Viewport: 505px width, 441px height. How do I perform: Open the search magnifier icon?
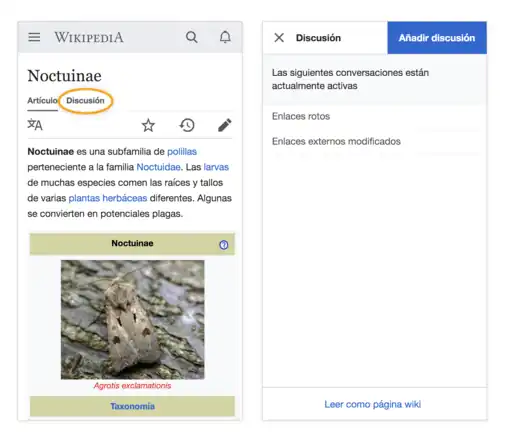(x=192, y=37)
